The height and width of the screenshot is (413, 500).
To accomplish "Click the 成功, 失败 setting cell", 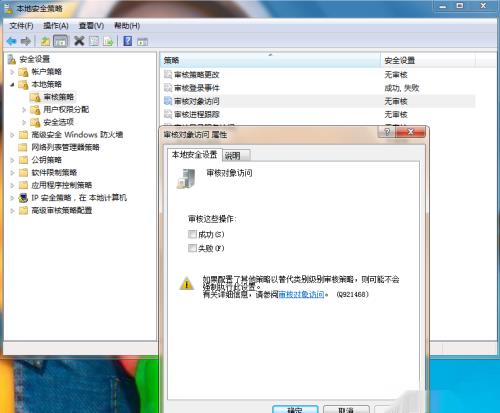I will pos(402,88).
